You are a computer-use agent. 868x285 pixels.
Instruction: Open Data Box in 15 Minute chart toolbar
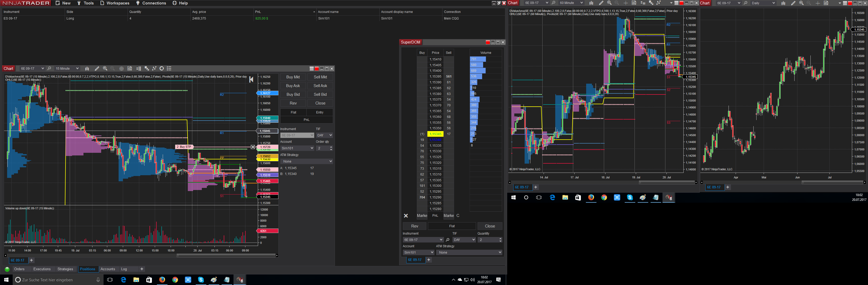[x=130, y=68]
